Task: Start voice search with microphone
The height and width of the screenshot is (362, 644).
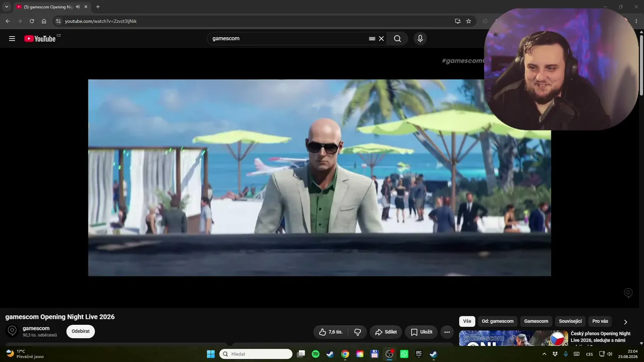Action: coord(420,39)
